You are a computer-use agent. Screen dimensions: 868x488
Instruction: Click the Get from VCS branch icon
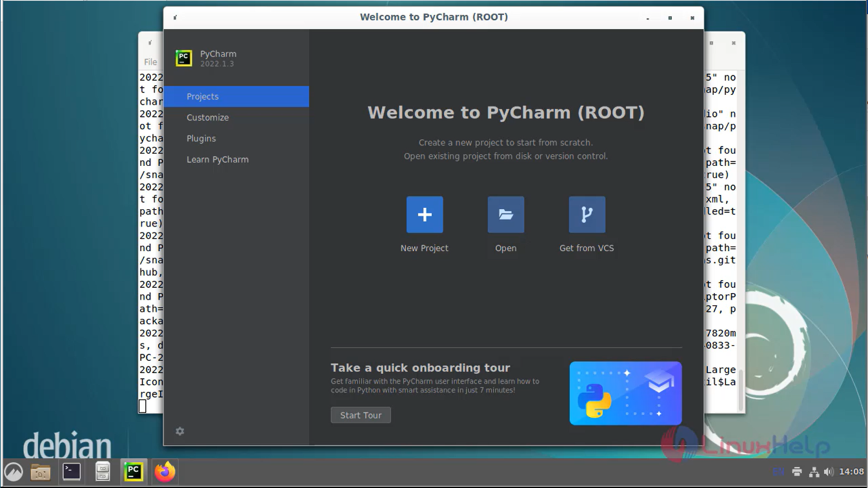pyautogui.click(x=587, y=214)
